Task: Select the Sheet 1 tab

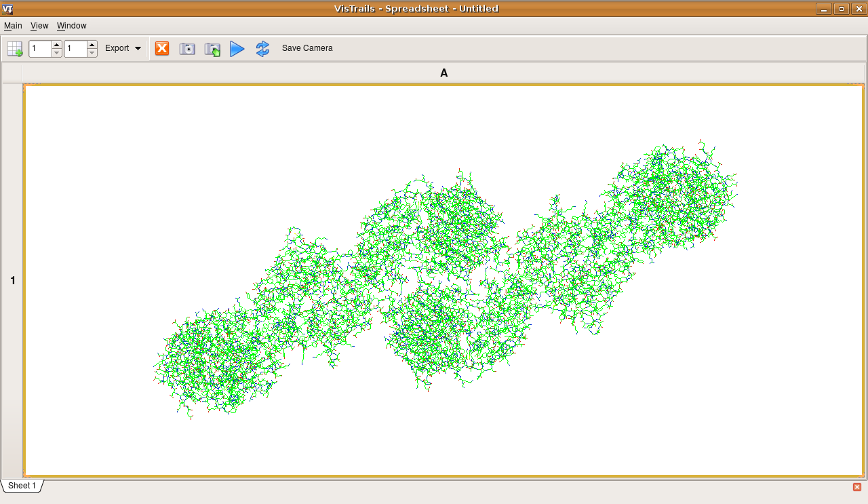Action: click(x=22, y=486)
